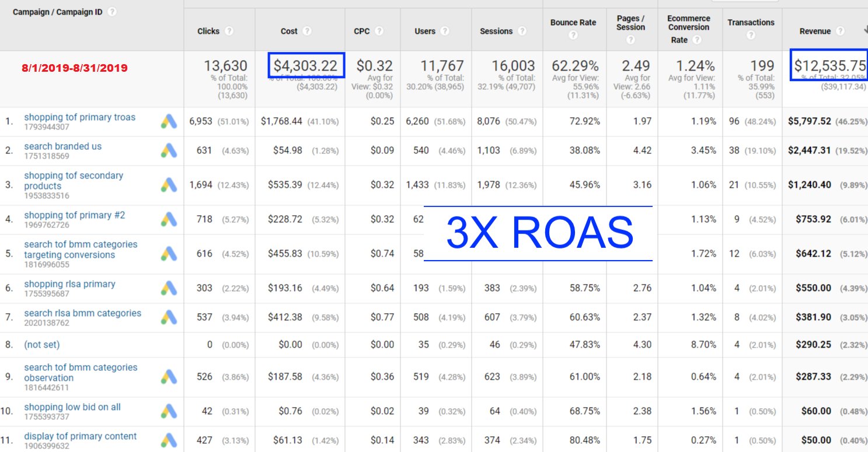Click the help icon next to Clicks
Screen dimensions: 868x452
click(229, 31)
